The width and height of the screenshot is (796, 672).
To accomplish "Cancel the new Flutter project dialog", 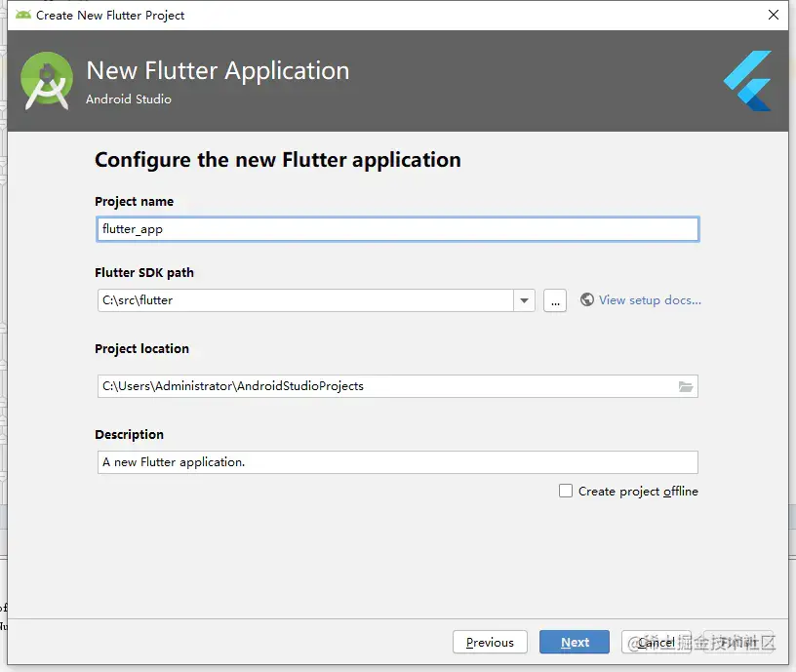I will click(x=657, y=642).
